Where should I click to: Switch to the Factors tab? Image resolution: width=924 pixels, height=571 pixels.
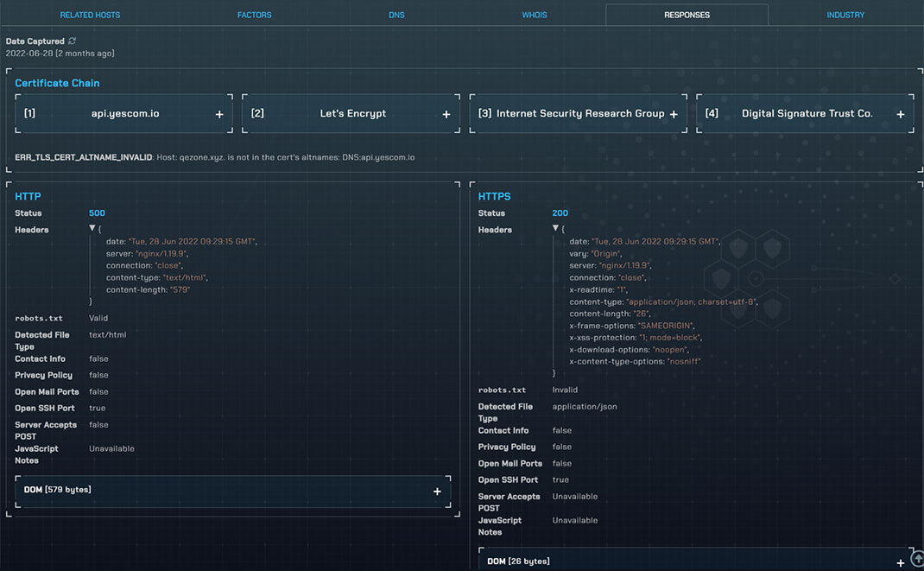(255, 15)
